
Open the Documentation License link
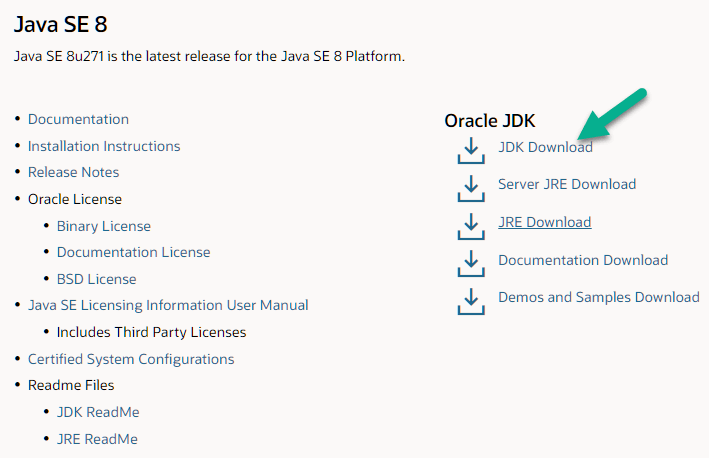coord(133,252)
